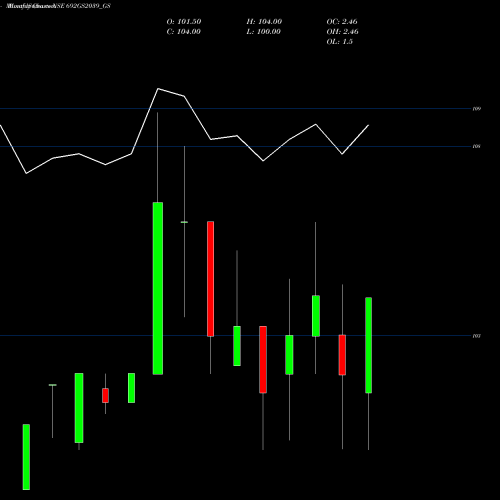Image resolution: width=500 pixels, height=500 pixels.
Task: Select the first leftmost green candlestick
Action: [26, 457]
